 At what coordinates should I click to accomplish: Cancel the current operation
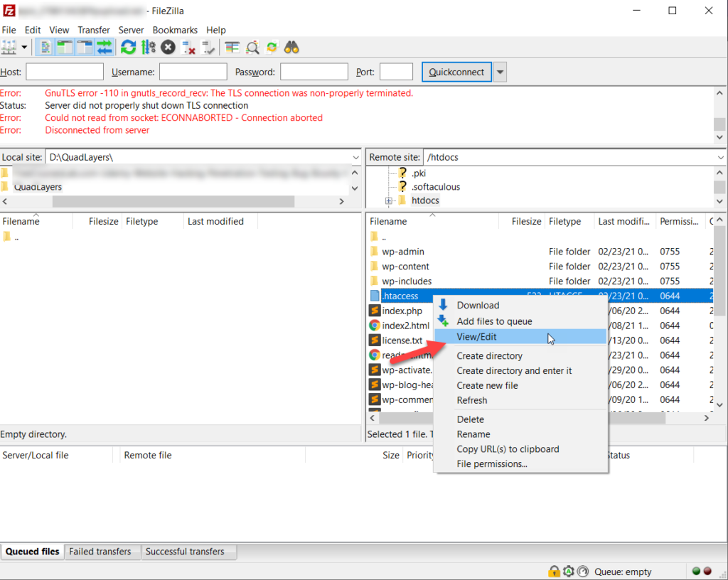click(168, 48)
